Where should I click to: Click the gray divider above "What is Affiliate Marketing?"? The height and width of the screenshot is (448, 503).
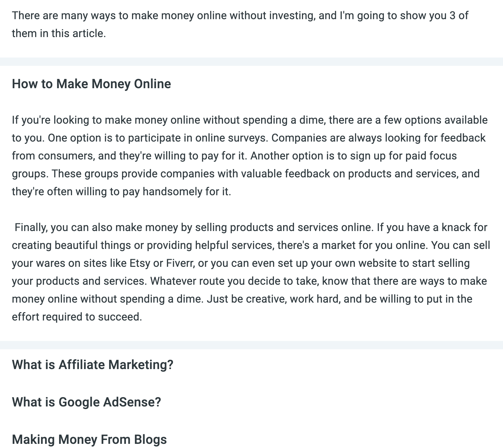[x=251, y=345]
